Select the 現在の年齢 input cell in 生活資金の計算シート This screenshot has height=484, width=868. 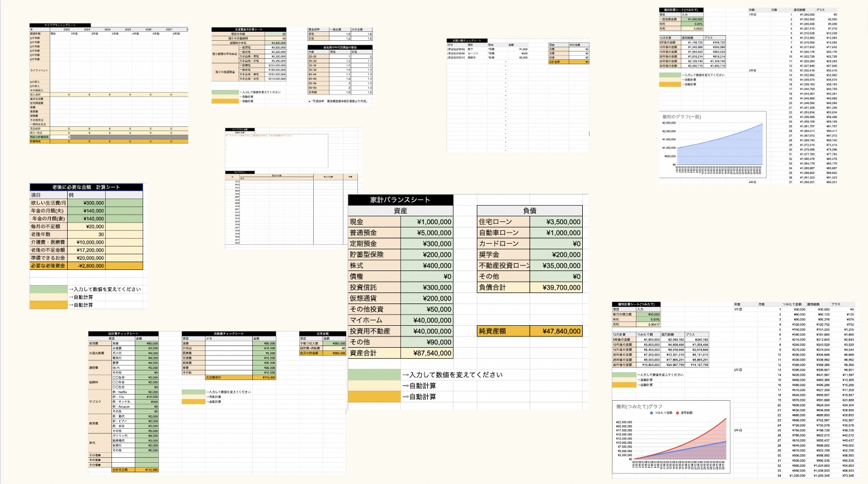(275, 34)
